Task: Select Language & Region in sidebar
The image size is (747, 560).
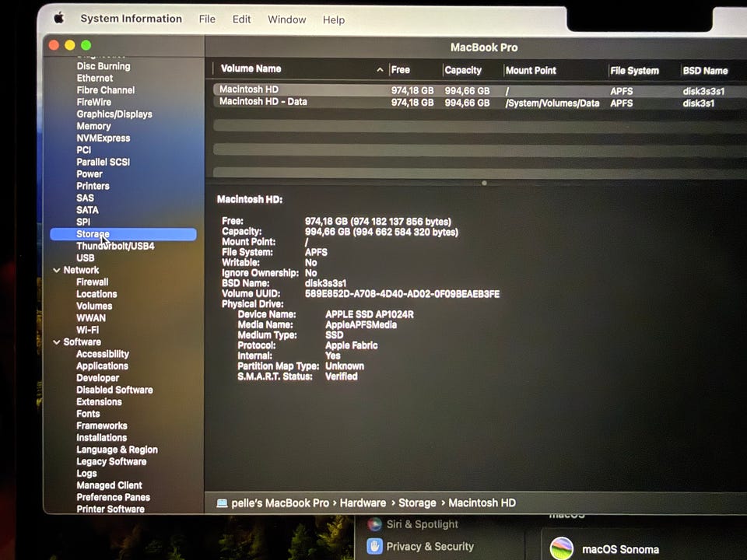Action: pos(117,450)
